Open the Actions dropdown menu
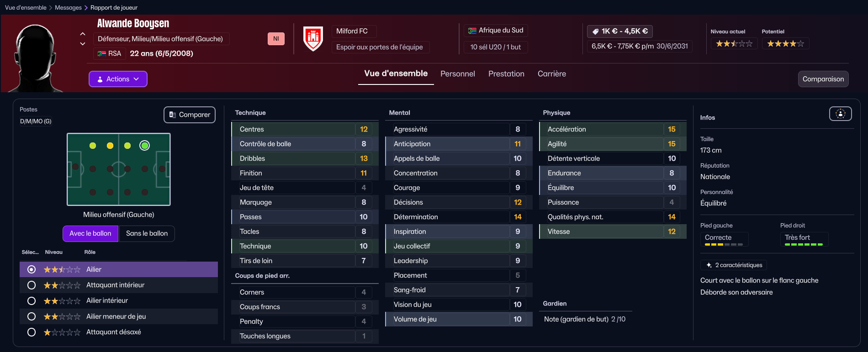Screen dimensions: 868x352 (x=118, y=79)
